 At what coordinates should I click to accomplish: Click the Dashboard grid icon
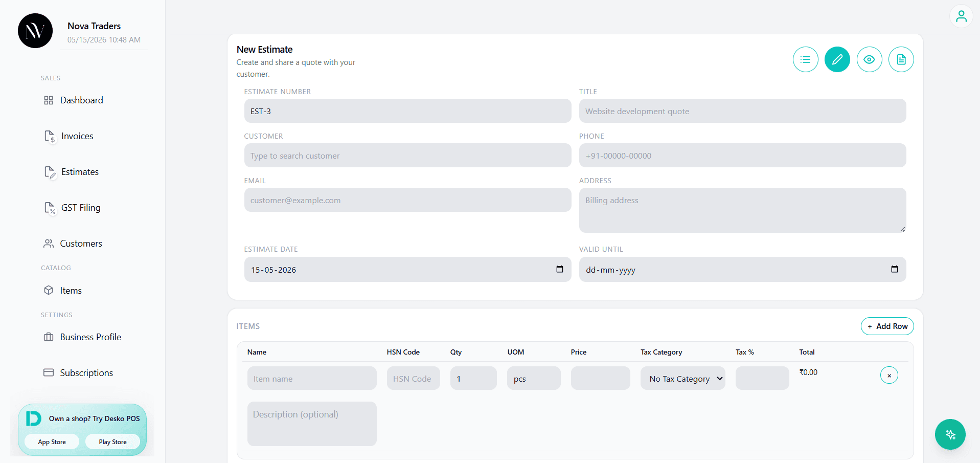pyautogui.click(x=49, y=100)
